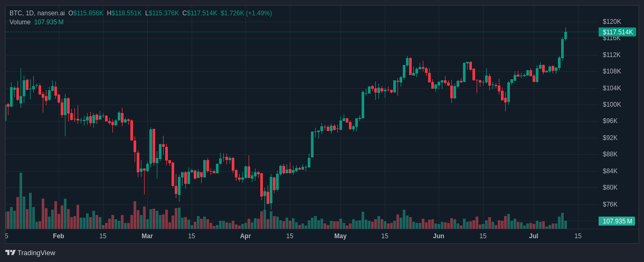The image size is (644, 262).
Task: Click the Jun date marker
Action: click(439, 236)
